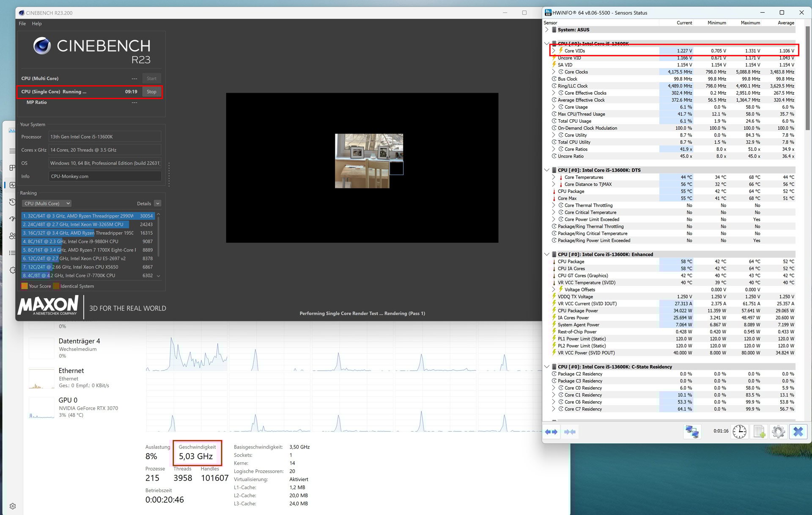Select Datenträger 4 in Task Manager
Viewport: 812px width, 515px height.
82,348
